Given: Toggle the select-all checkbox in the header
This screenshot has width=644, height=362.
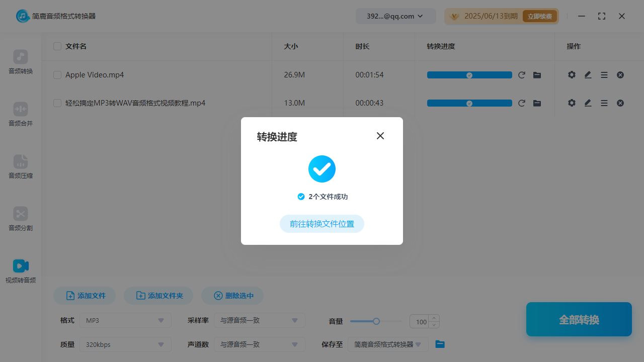Looking at the screenshot, I should click(x=57, y=46).
